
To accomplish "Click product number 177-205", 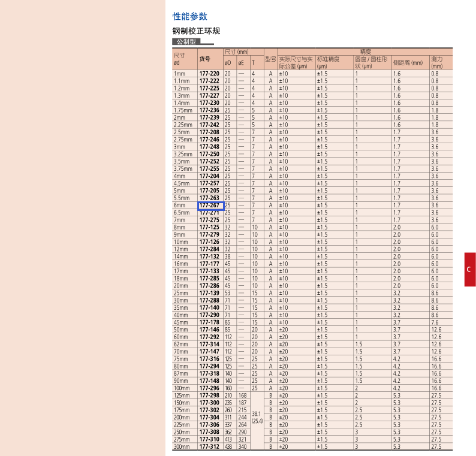I will tap(209, 191).
